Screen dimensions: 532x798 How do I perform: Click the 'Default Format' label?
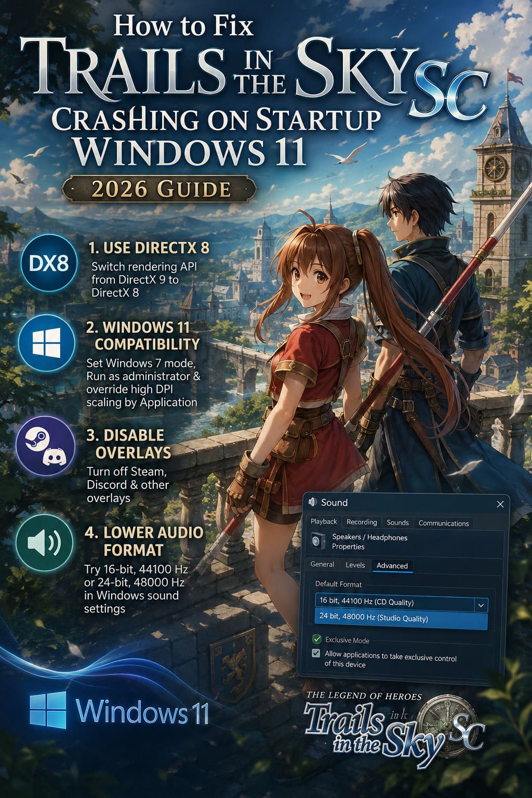click(x=338, y=584)
